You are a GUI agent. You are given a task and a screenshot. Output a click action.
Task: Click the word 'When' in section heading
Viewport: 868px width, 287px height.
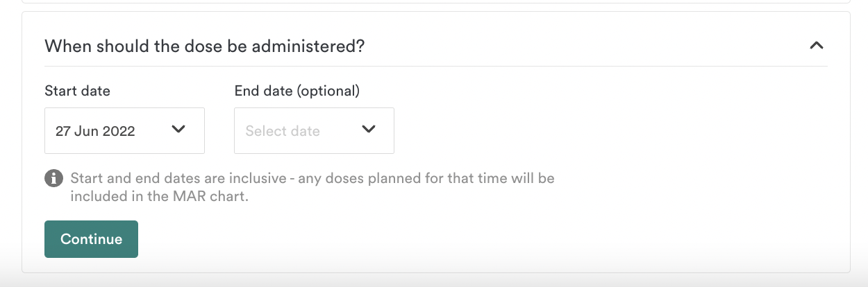click(x=65, y=46)
